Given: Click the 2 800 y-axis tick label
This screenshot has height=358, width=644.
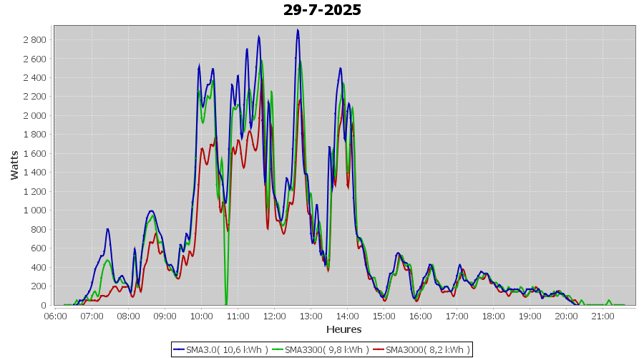Looking at the screenshot, I should (x=35, y=40).
